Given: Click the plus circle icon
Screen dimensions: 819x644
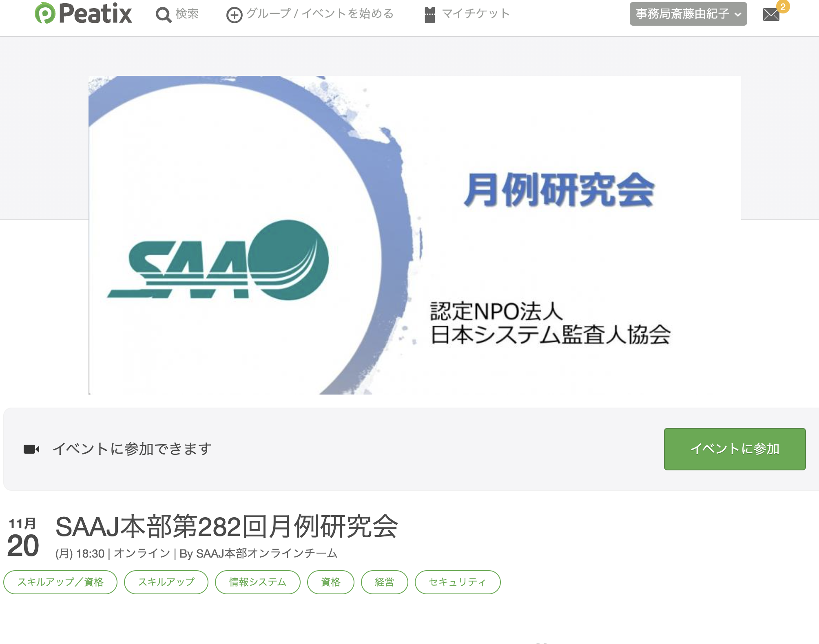Looking at the screenshot, I should click(234, 15).
